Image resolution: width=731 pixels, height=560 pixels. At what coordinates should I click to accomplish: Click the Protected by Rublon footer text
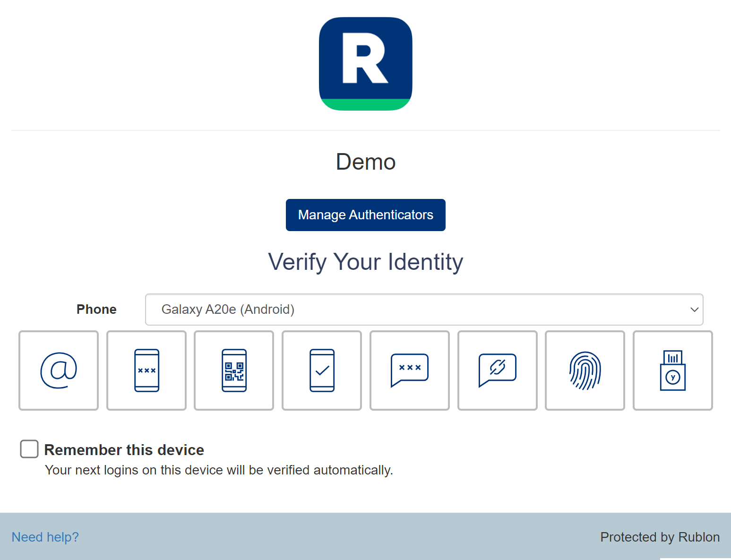660,537
